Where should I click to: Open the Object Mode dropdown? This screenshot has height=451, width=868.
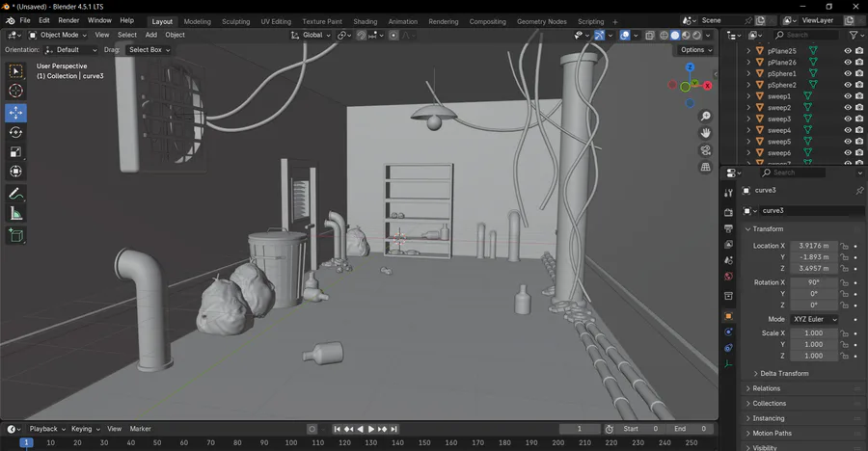58,35
